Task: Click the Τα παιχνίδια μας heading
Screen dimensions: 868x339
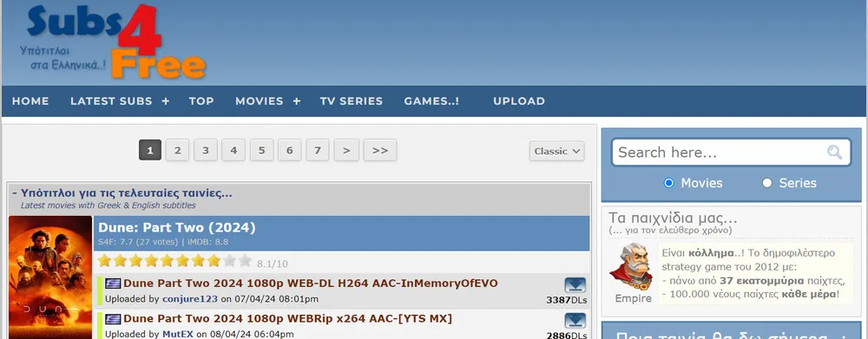Action: pos(674,218)
